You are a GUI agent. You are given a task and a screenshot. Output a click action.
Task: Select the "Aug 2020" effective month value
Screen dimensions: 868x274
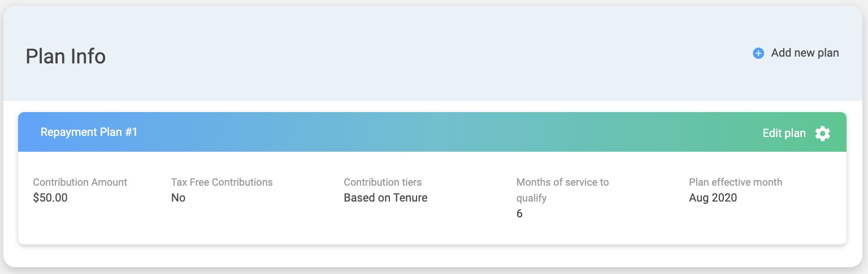click(x=713, y=198)
